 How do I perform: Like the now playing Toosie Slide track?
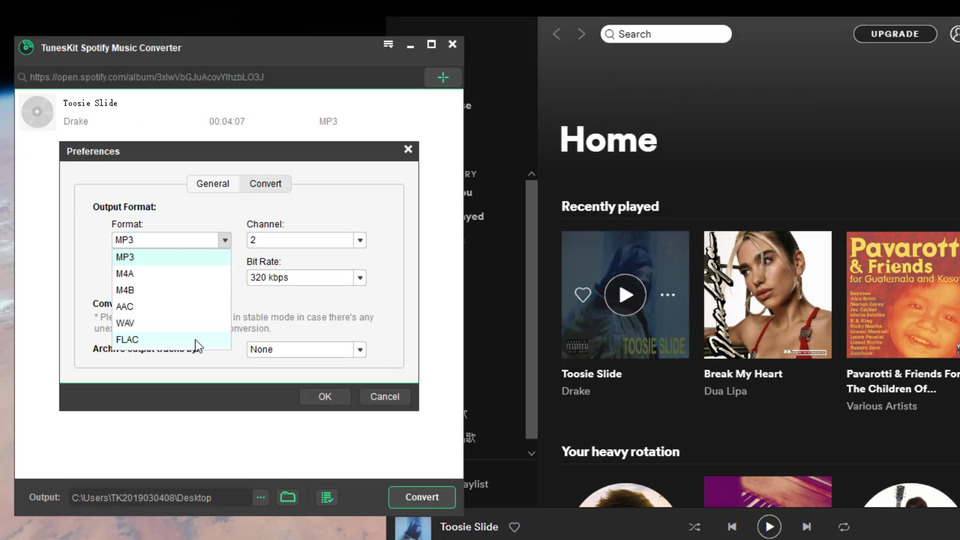click(x=514, y=527)
